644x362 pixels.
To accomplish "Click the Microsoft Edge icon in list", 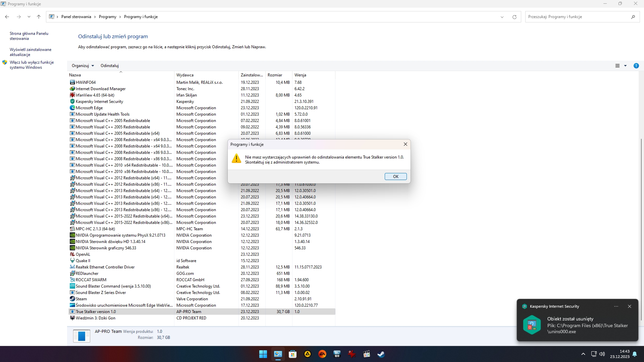I will [72, 108].
